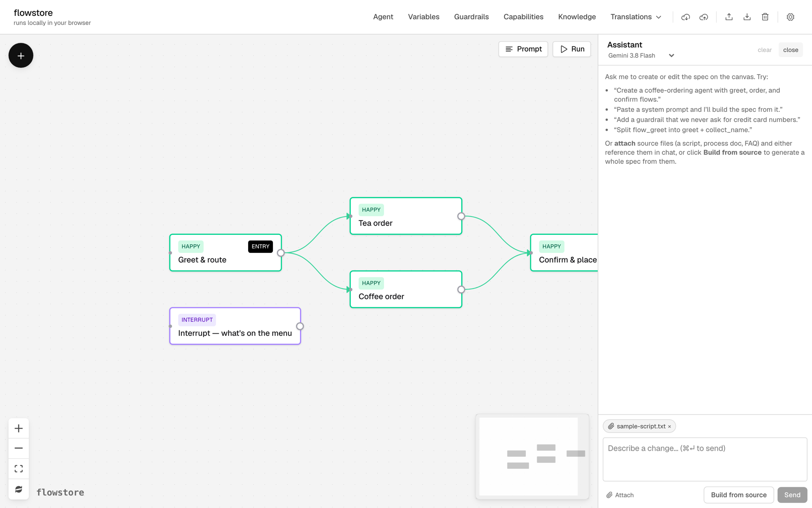This screenshot has height=508, width=812.
Task: Focus the Describe a change text box
Action: [x=704, y=459]
